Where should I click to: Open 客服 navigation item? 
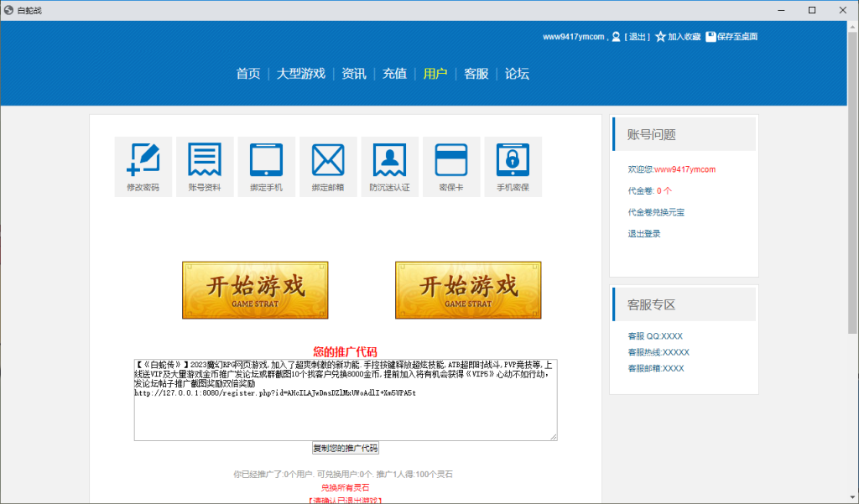(476, 74)
